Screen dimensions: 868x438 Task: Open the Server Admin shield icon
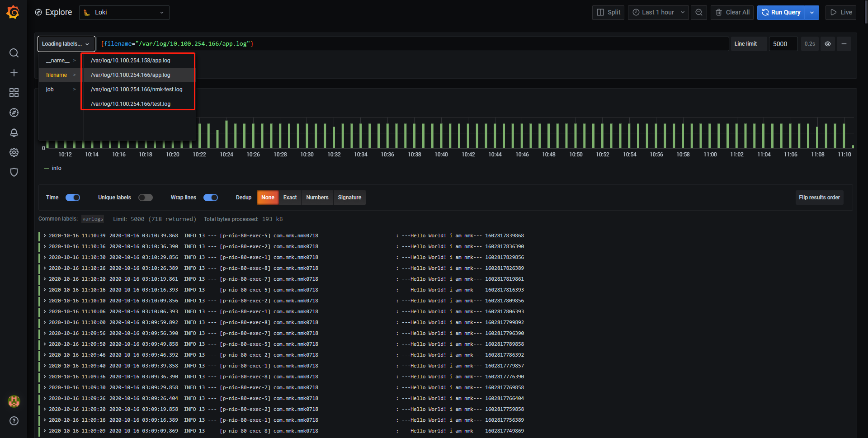tap(14, 172)
